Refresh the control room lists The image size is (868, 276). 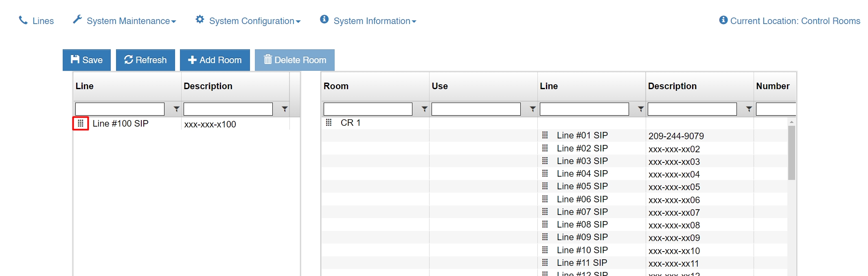[x=145, y=60]
